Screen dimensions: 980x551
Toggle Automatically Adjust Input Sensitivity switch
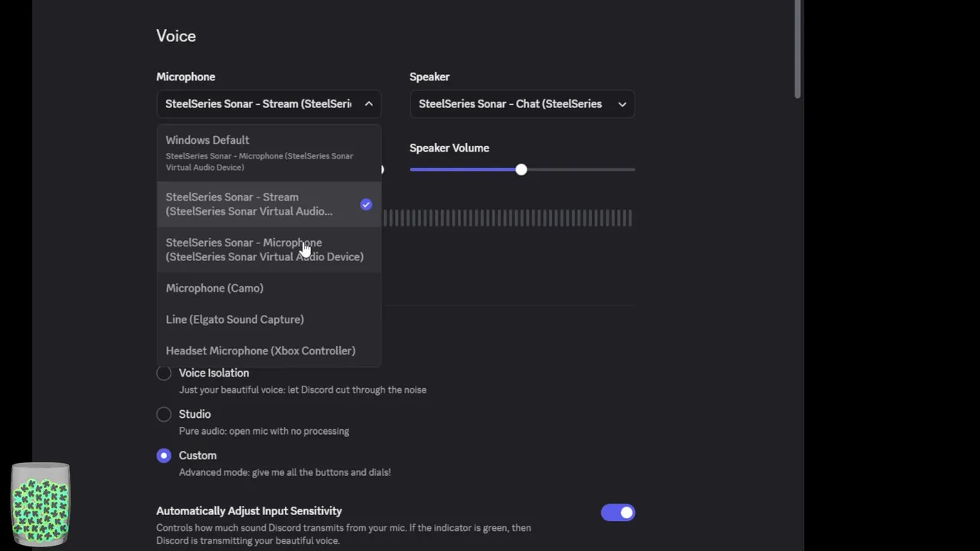point(618,513)
